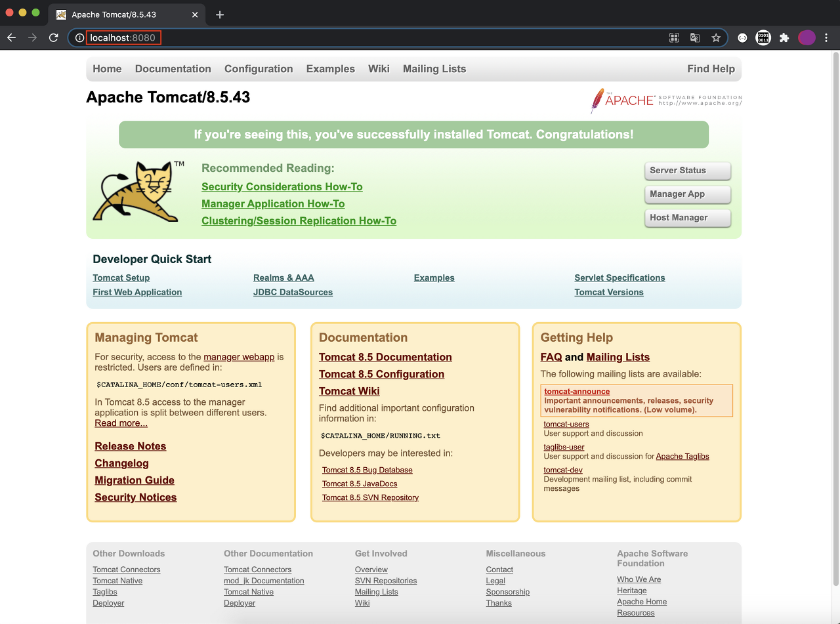Open Tomcat 8.5 JavaDocs link
The height and width of the screenshot is (624, 840).
[x=360, y=484]
